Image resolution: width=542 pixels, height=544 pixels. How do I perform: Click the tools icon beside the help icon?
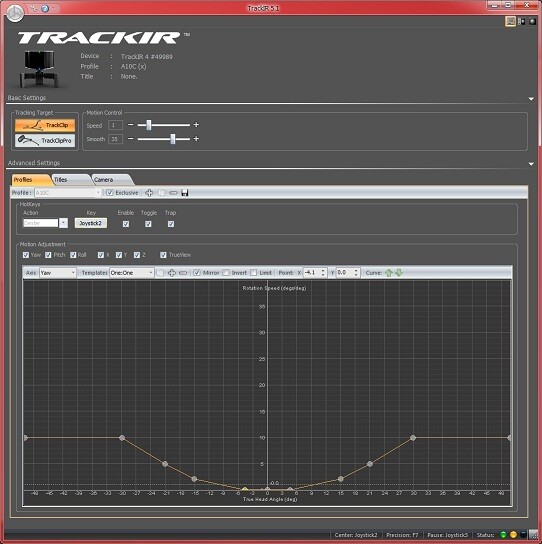[33, 8]
